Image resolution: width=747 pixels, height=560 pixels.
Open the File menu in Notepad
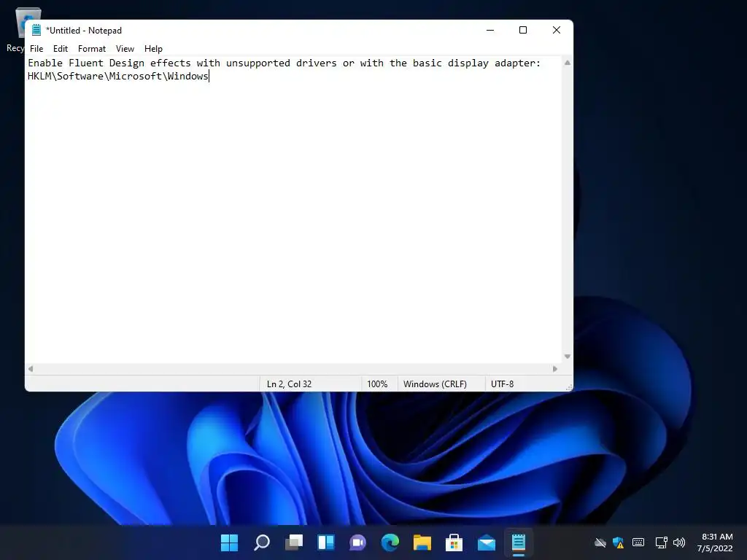[36, 49]
